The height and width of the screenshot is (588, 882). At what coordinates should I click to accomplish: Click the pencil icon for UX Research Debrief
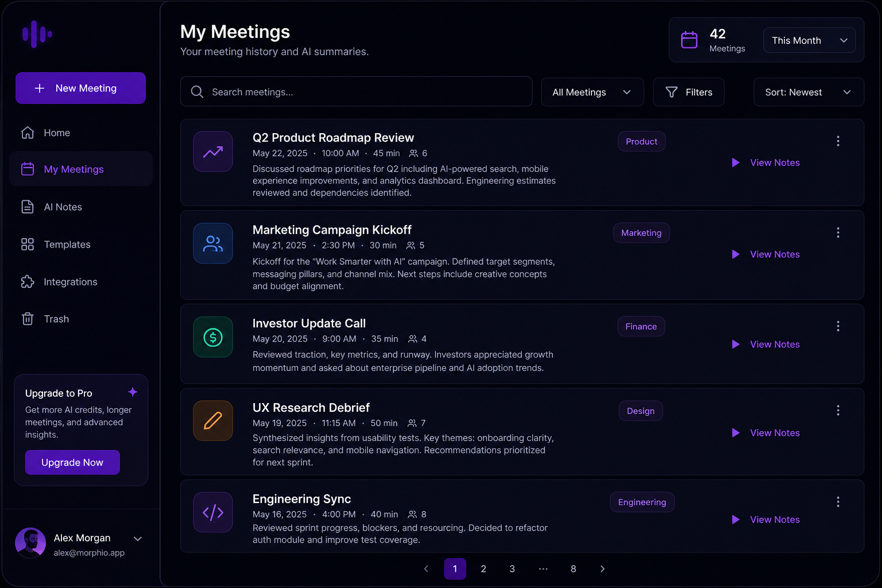(213, 421)
